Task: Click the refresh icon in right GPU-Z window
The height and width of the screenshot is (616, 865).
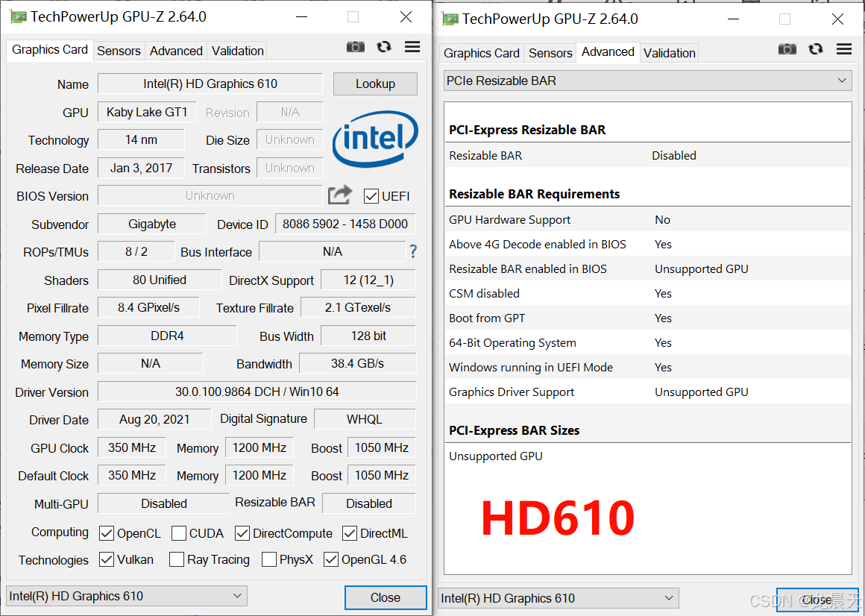Action: tap(816, 49)
